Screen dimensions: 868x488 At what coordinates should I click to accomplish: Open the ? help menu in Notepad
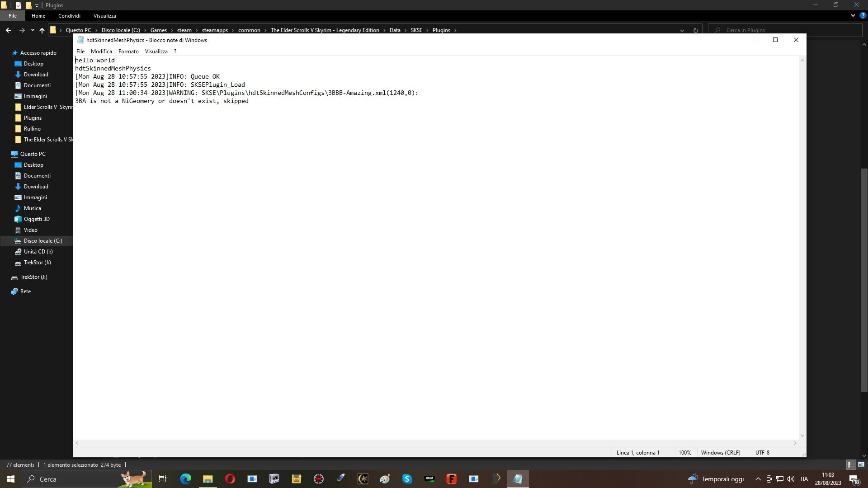175,52
